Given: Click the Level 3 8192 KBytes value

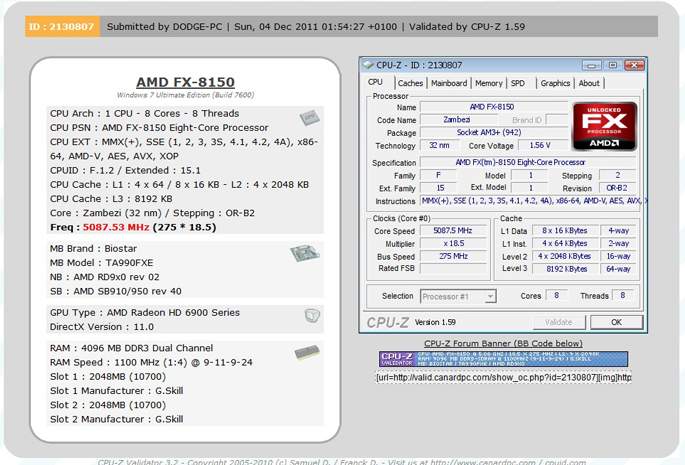Looking at the screenshot, I should coord(565,269).
